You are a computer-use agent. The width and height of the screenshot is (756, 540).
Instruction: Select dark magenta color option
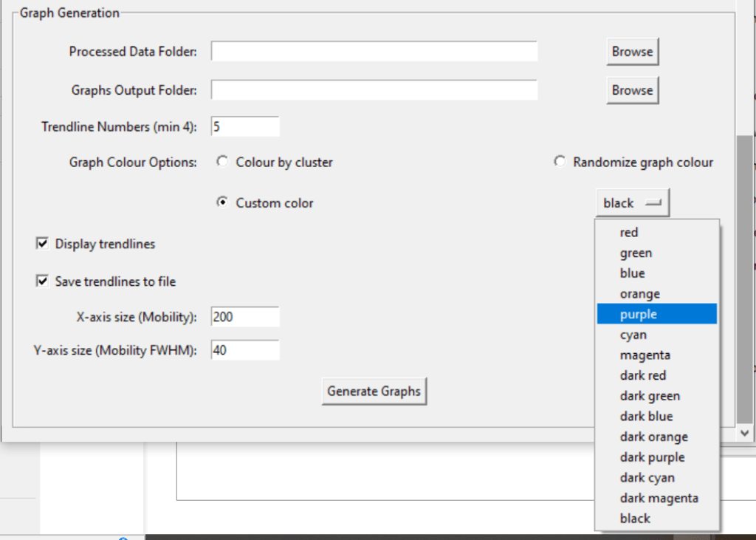click(x=659, y=499)
